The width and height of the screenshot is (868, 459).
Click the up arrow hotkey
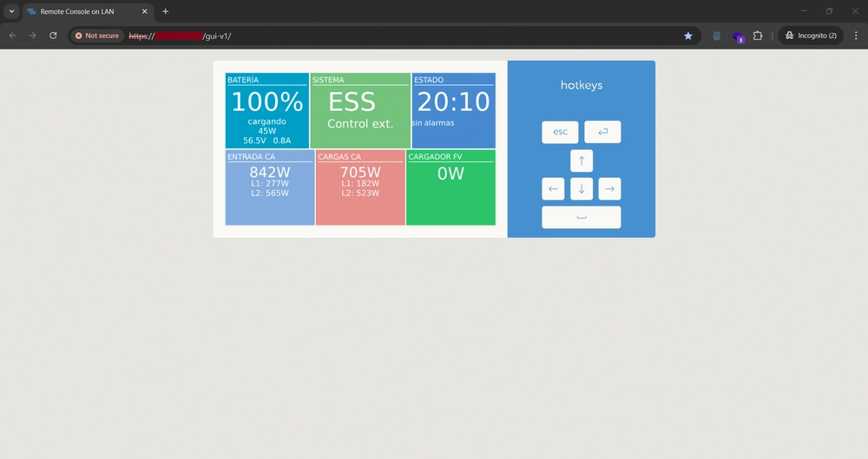click(x=582, y=161)
